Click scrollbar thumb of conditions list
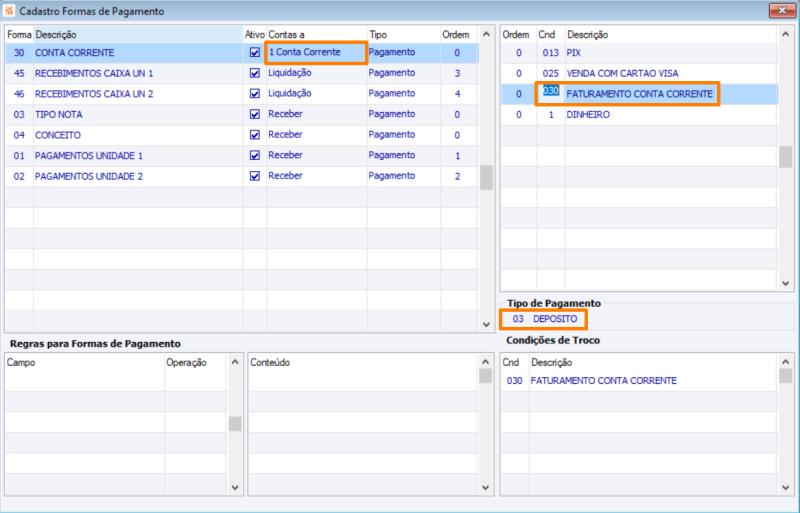 785,156
